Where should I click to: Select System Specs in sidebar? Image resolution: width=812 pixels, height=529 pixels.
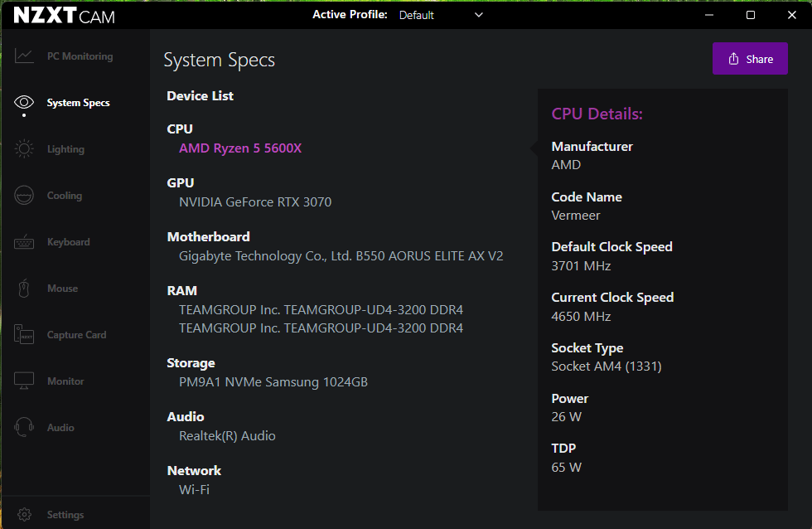coord(78,103)
